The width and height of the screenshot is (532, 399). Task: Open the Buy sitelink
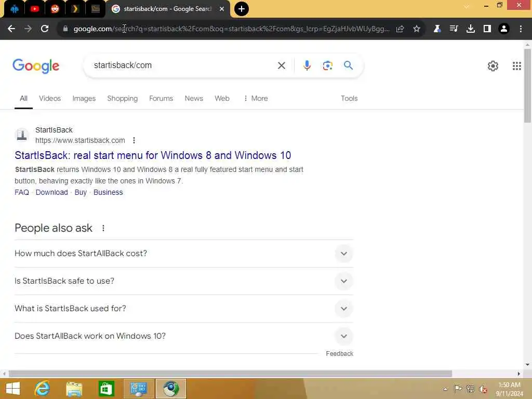pyautogui.click(x=81, y=192)
